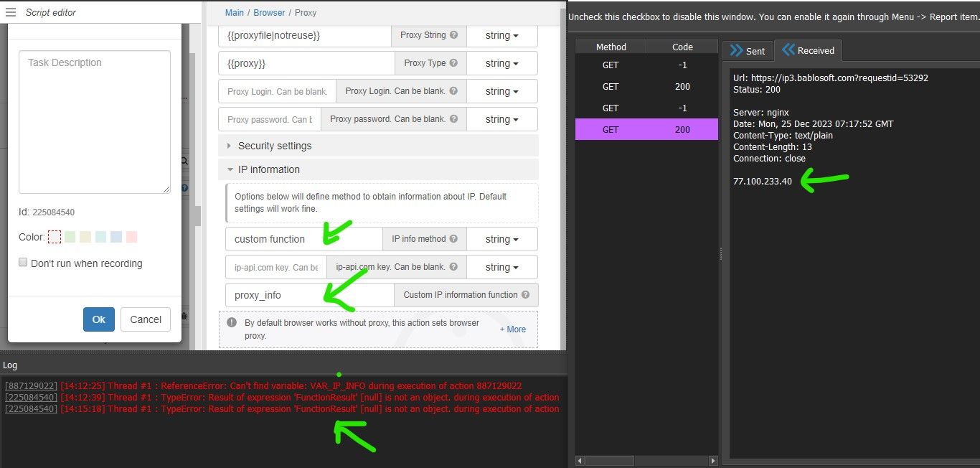The image size is (980, 468).
Task: Click the Custom IP information function help icon
Action: point(525,295)
